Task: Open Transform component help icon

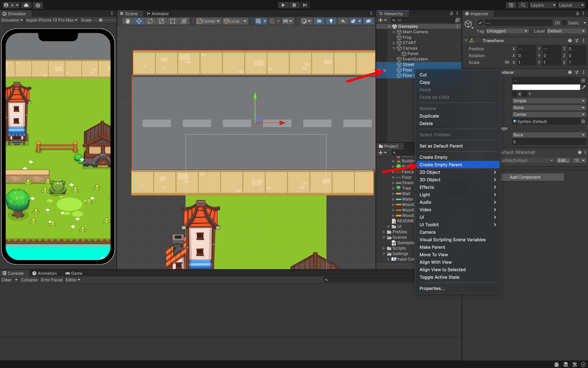Action: tap(570, 41)
